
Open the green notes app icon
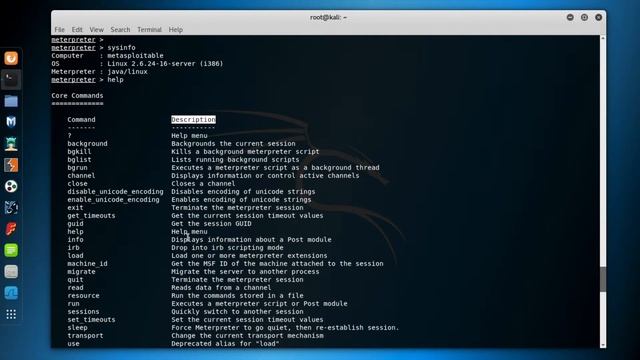coord(11,250)
